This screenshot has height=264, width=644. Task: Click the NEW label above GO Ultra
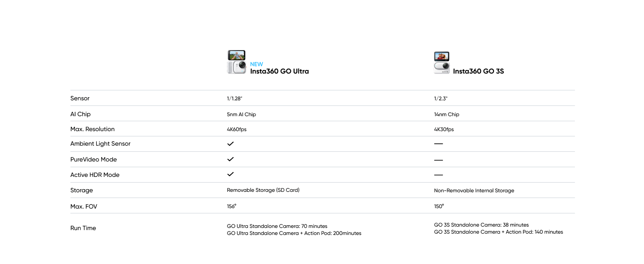[x=256, y=64]
